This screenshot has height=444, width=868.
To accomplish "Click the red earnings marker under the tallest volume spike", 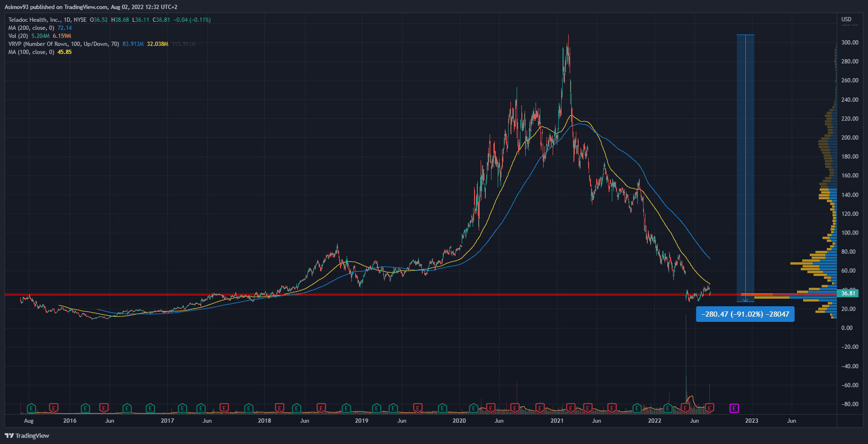I will [x=685, y=408].
